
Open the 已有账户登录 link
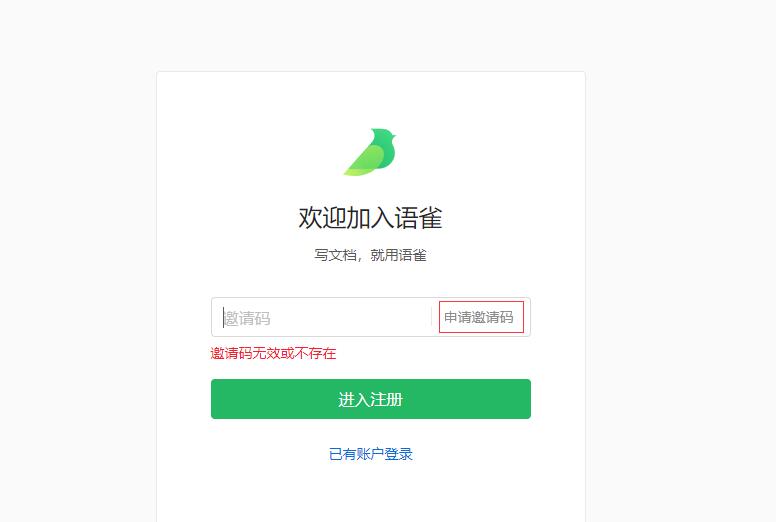coord(371,454)
